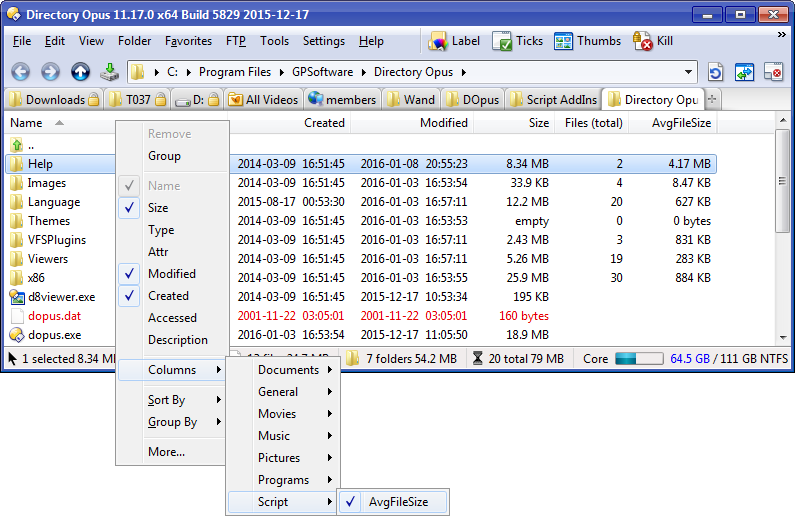Select the VFSPlugins folder row
This screenshot has width=795, height=516.
[x=360, y=240]
